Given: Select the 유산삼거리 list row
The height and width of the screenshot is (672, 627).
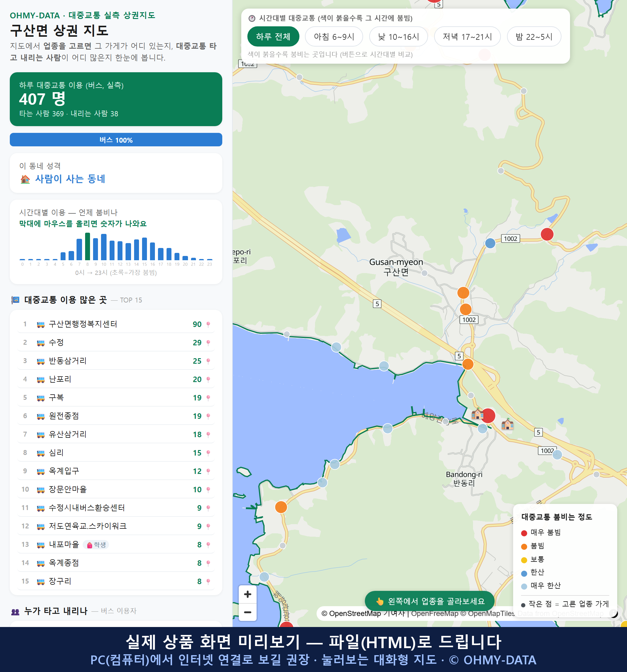Looking at the screenshot, I should pyautogui.click(x=116, y=434).
